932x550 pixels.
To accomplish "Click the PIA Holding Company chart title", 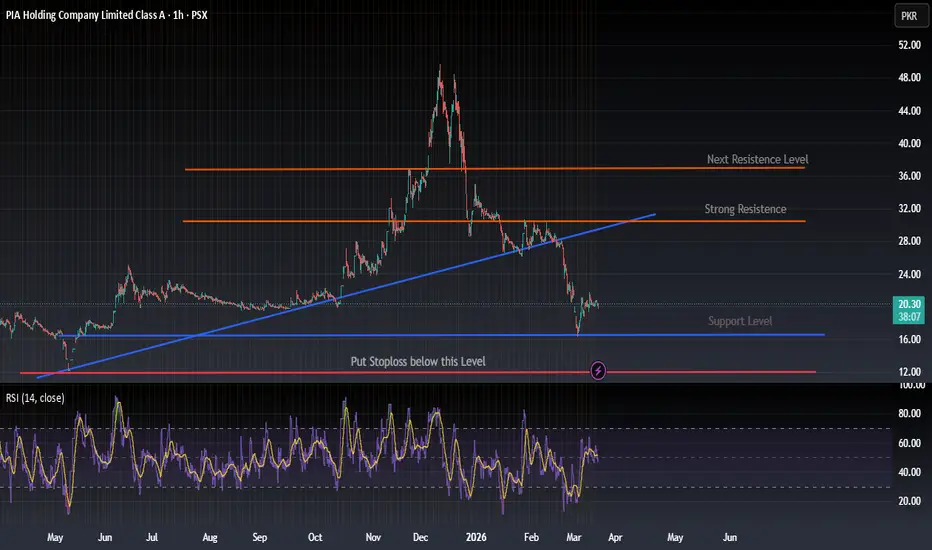I will [x=106, y=15].
